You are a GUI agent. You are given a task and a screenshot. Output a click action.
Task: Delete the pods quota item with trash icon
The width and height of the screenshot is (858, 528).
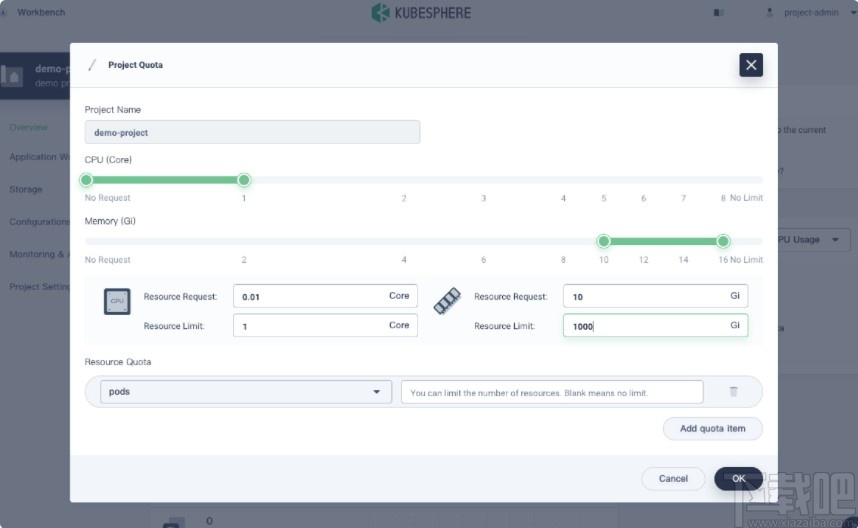[x=733, y=392]
